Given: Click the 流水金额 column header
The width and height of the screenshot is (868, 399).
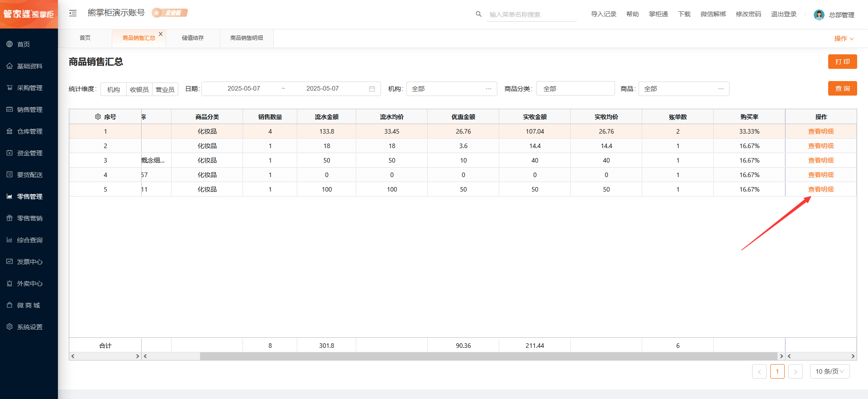Looking at the screenshot, I should (327, 117).
